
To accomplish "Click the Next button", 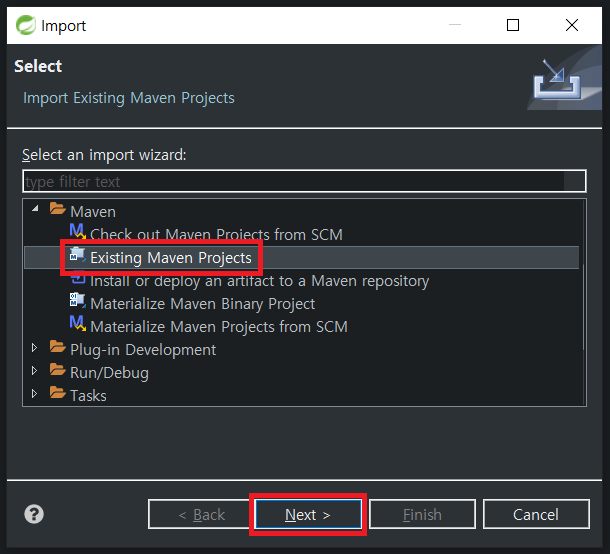I will point(308,514).
